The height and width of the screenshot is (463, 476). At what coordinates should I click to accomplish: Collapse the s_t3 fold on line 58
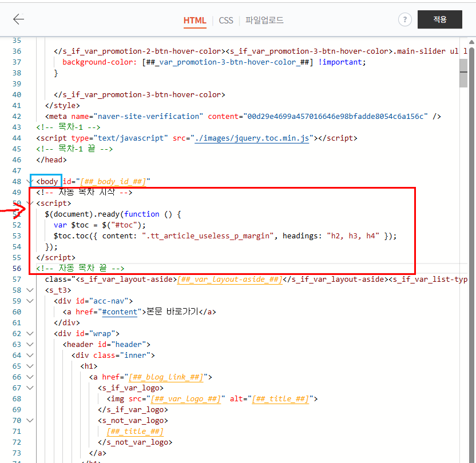point(30,290)
